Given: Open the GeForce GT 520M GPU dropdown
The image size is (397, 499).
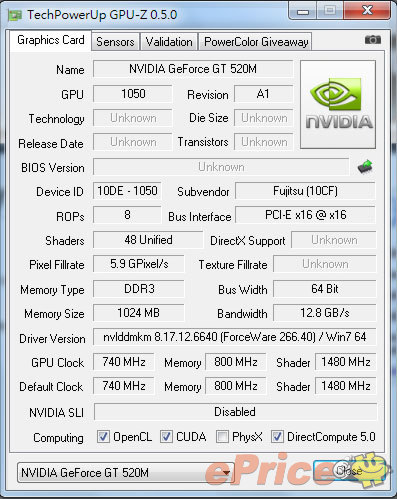Looking at the screenshot, I should [x=126, y=472].
